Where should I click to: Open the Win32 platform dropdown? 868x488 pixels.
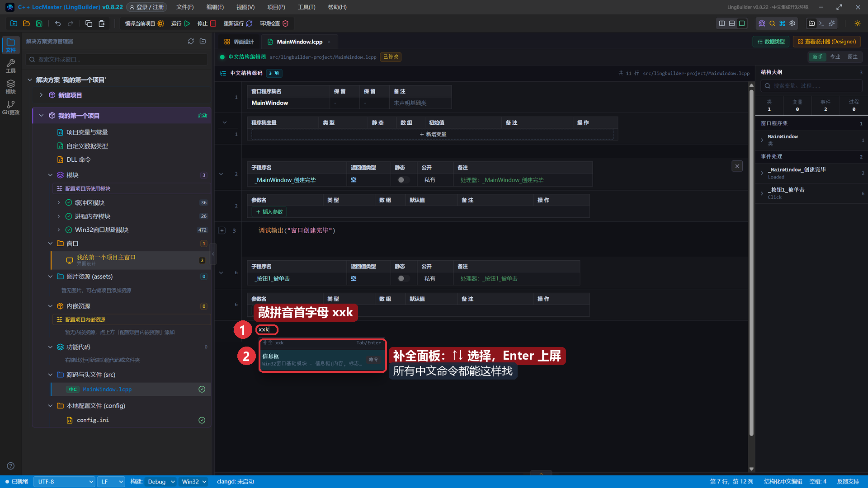(x=194, y=482)
